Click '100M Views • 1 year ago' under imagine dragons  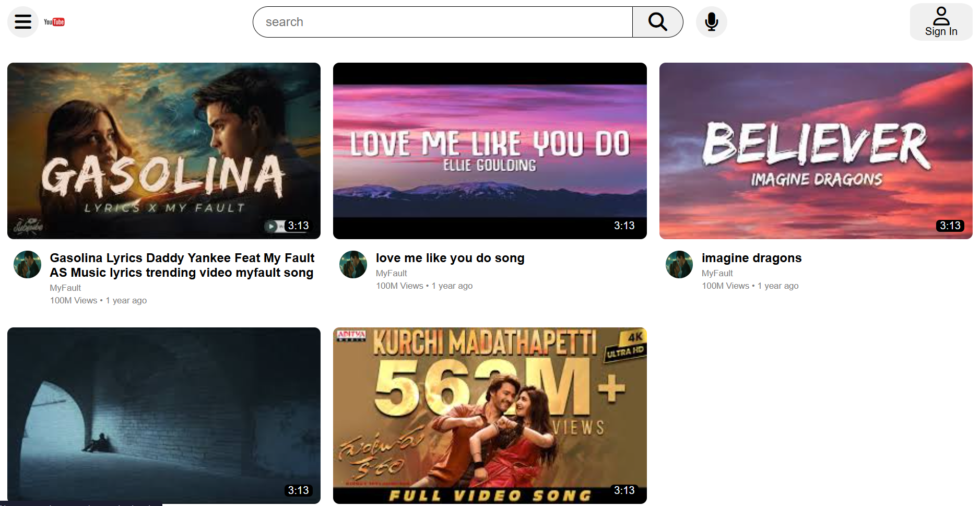point(750,286)
